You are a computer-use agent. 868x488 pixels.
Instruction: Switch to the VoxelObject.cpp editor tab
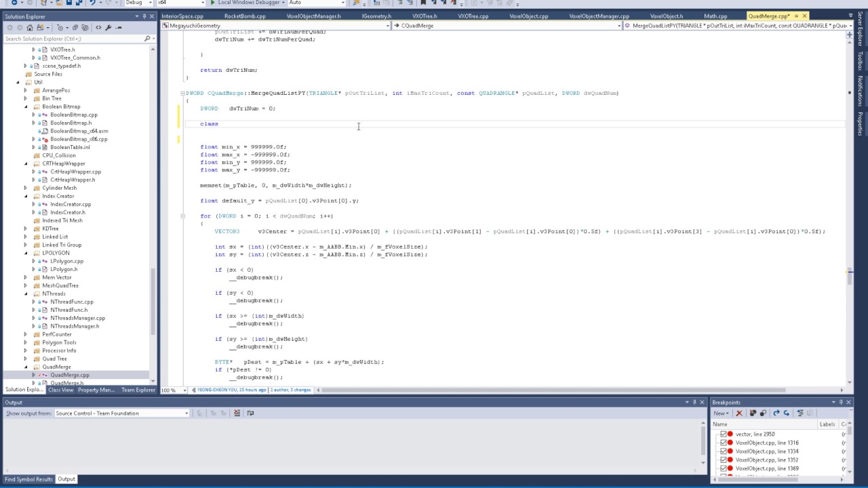tap(667, 16)
